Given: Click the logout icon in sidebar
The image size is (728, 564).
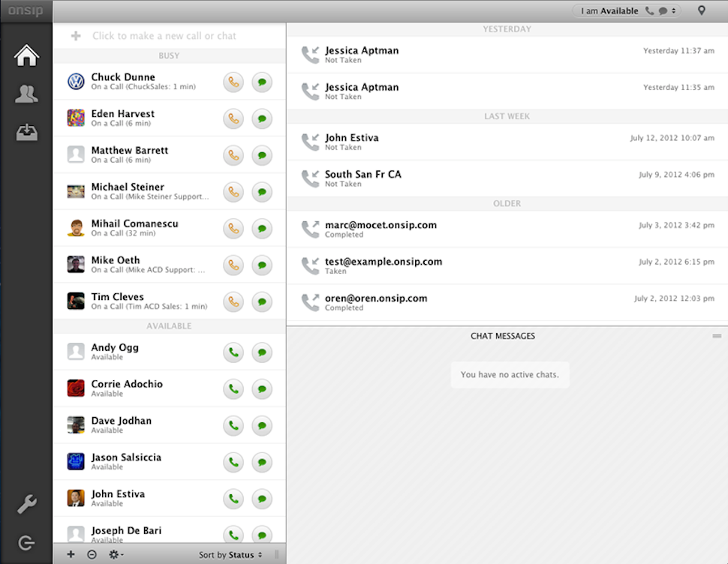Looking at the screenshot, I should [x=26, y=543].
